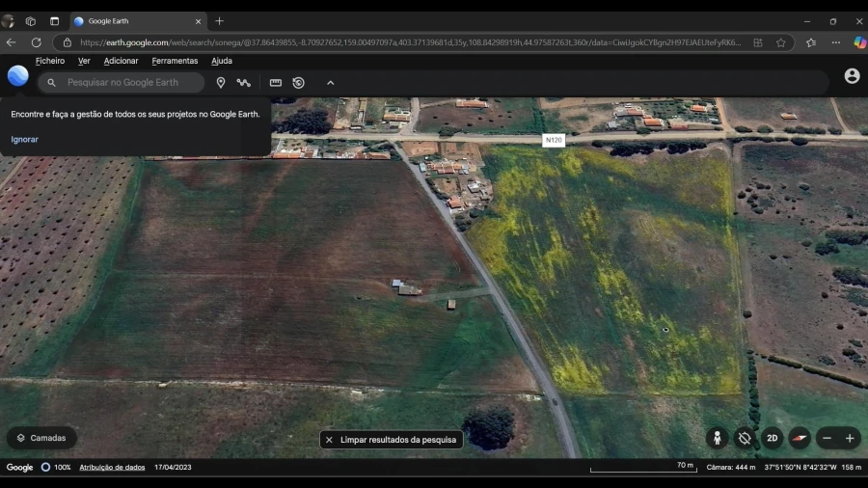
Task: Click the Ignorar link
Action: coord(25,139)
